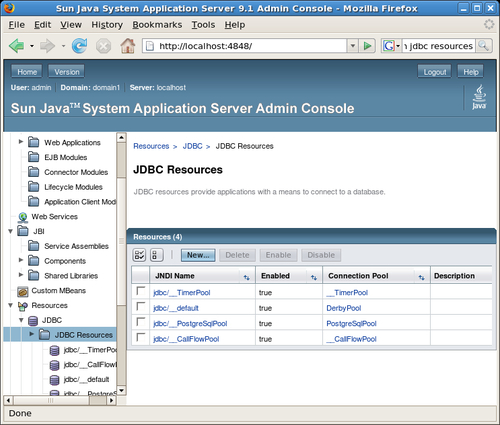Click the jdbc/__TimerPool tree database icon
This screenshot has height=425, width=500.
pyautogui.click(x=54, y=351)
